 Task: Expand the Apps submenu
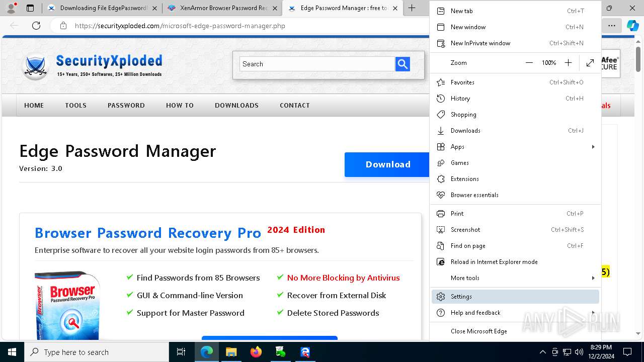(515, 147)
